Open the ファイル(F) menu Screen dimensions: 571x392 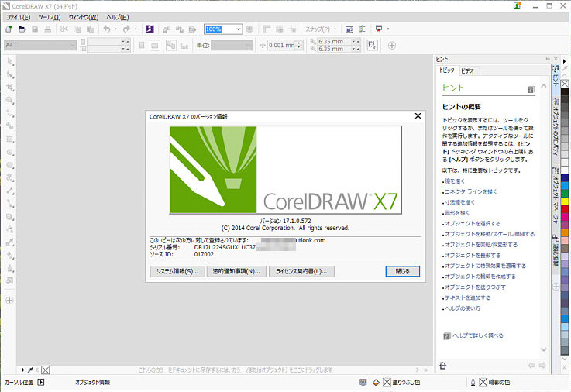point(19,18)
